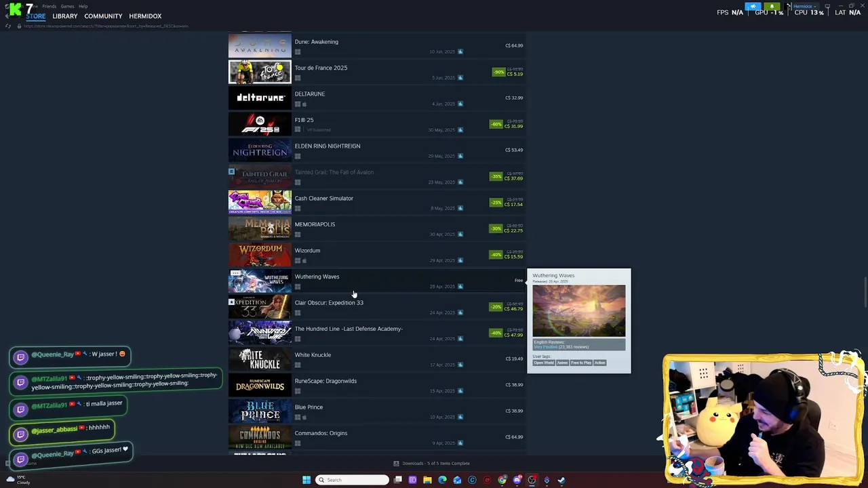
Task: Open the Windows Start menu
Action: point(307,480)
